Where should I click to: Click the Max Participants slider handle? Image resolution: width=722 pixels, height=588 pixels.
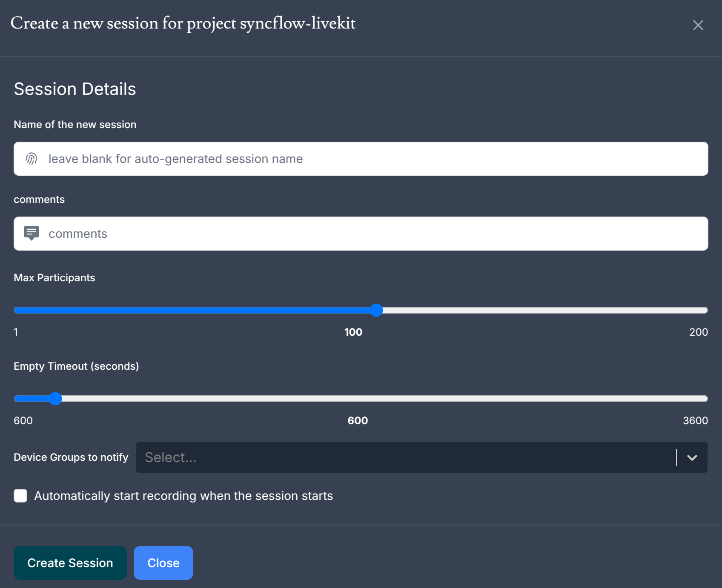click(376, 310)
